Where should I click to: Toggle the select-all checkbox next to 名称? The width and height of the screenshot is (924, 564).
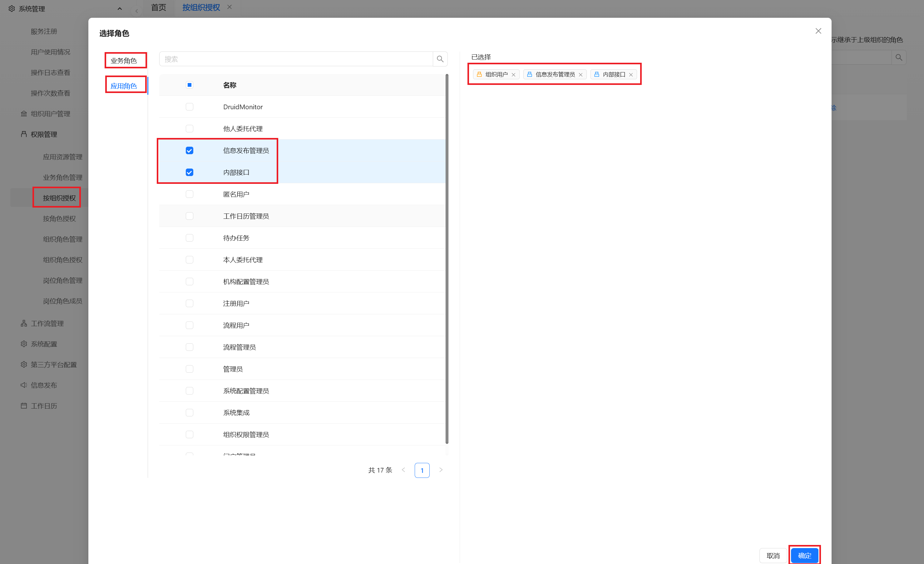(189, 85)
